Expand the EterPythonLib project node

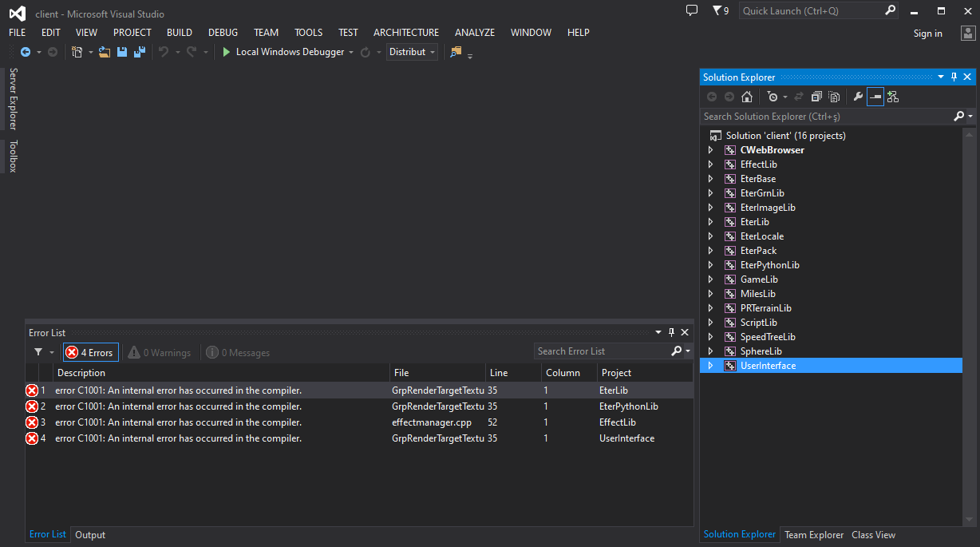[x=710, y=265]
